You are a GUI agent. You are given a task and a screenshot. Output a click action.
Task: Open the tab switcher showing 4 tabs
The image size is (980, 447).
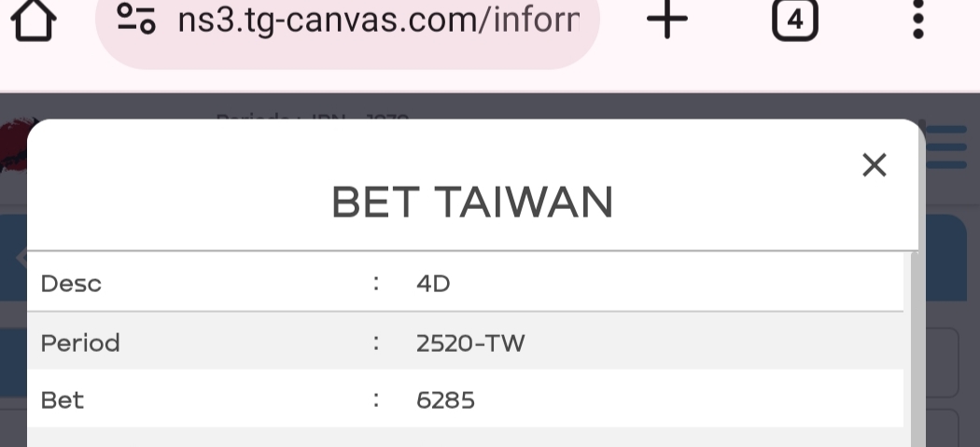[794, 20]
